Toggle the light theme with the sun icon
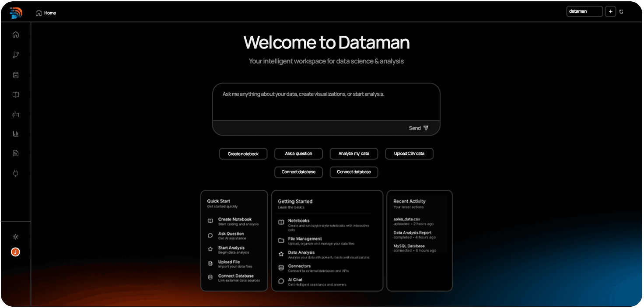 (x=16, y=237)
